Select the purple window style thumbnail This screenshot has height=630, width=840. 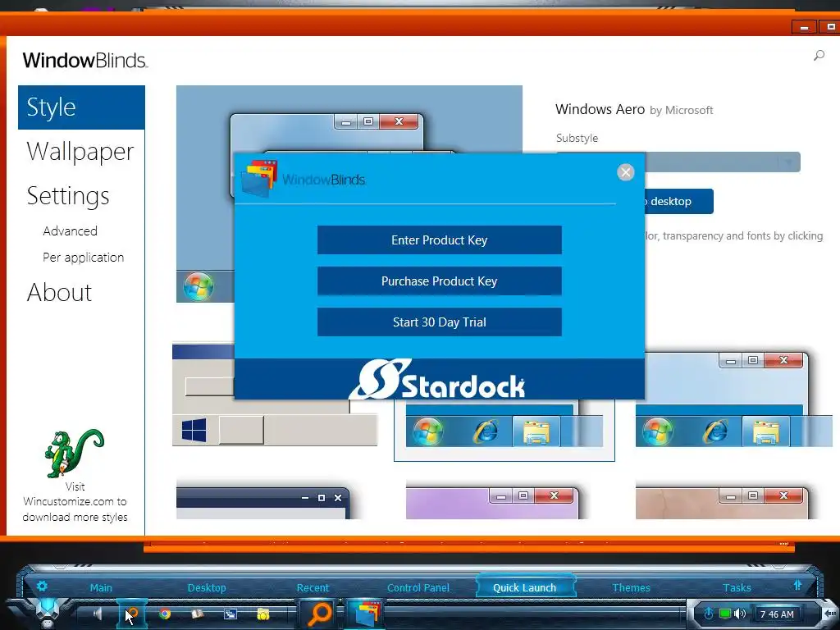492,503
